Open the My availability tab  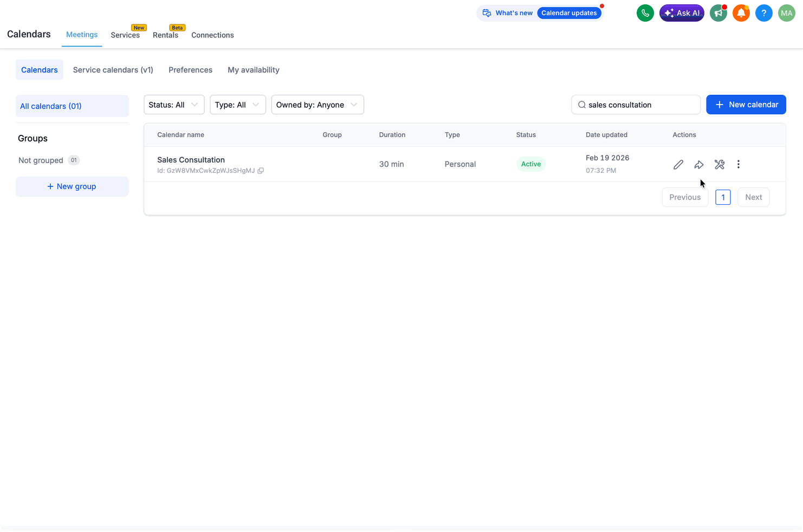click(254, 70)
